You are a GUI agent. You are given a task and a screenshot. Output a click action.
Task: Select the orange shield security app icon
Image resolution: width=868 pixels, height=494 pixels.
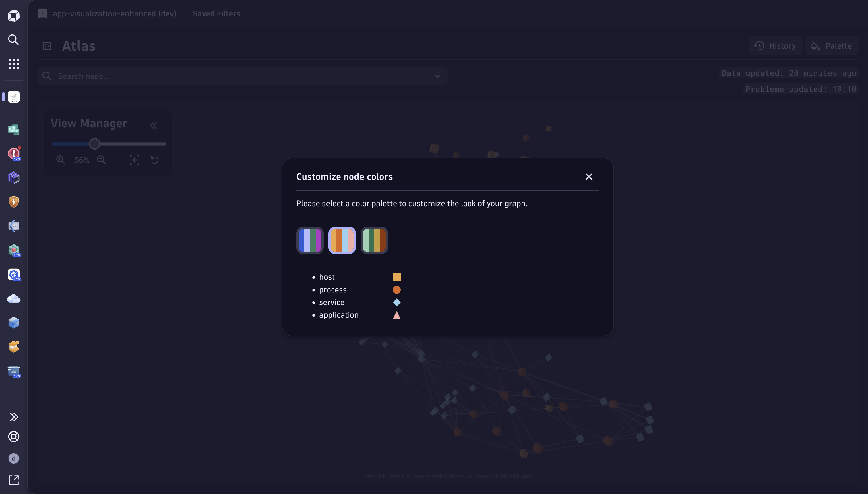point(13,202)
